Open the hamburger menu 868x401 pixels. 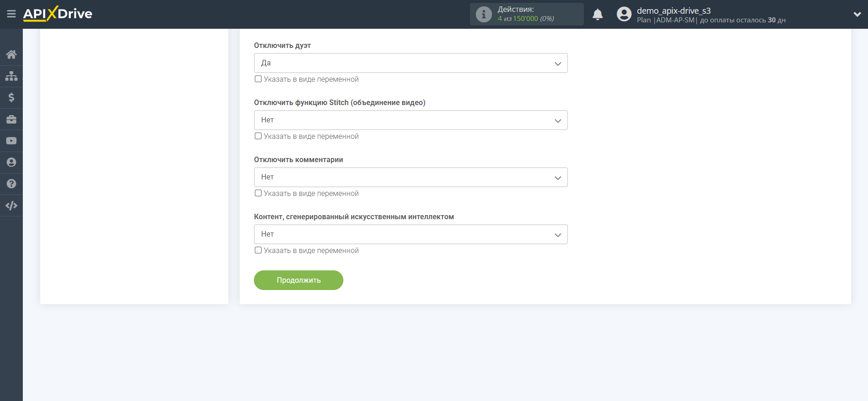(11, 14)
